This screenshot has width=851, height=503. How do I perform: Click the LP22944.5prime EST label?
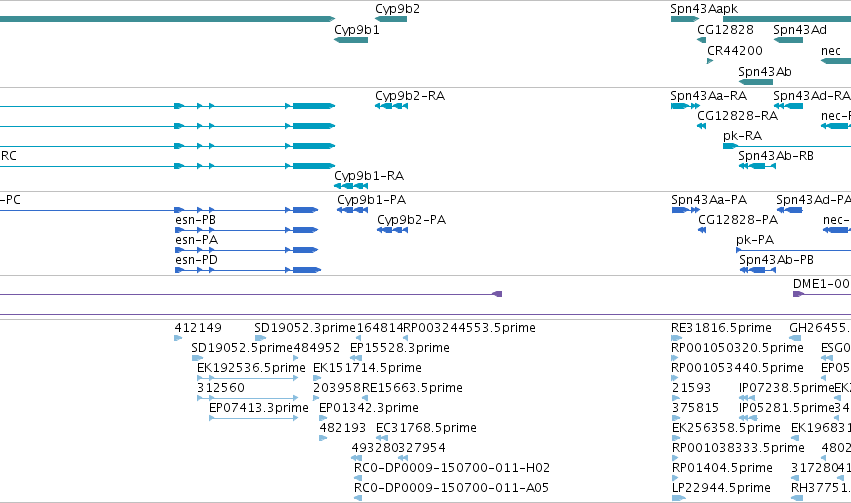pos(721,488)
